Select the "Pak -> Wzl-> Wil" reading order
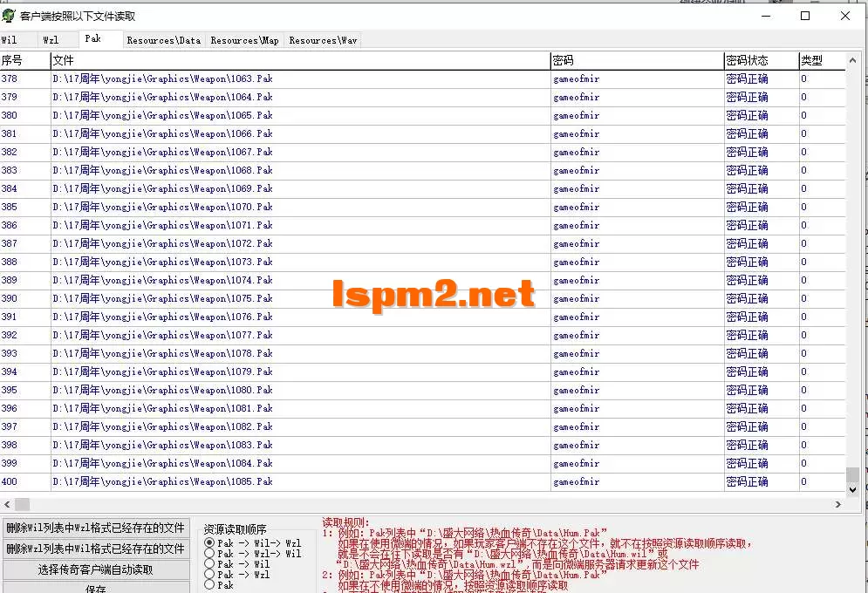Viewport: 868px width, 593px height. (210, 552)
